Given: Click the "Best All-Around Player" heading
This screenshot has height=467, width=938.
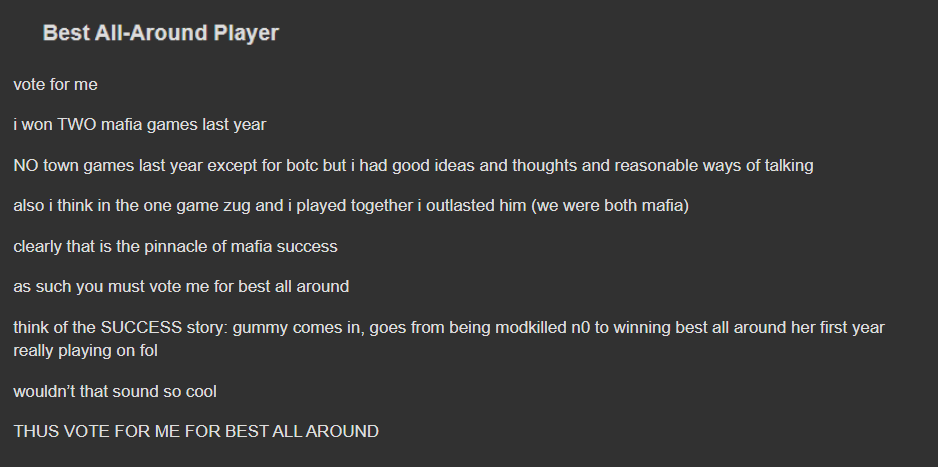Looking at the screenshot, I should tap(160, 33).
